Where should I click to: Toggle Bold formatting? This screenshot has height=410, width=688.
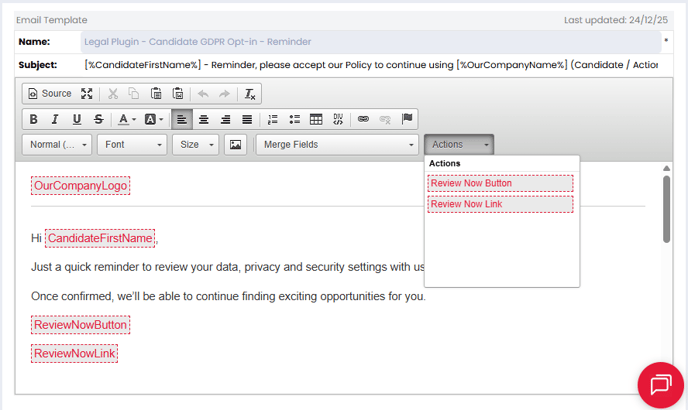33,119
